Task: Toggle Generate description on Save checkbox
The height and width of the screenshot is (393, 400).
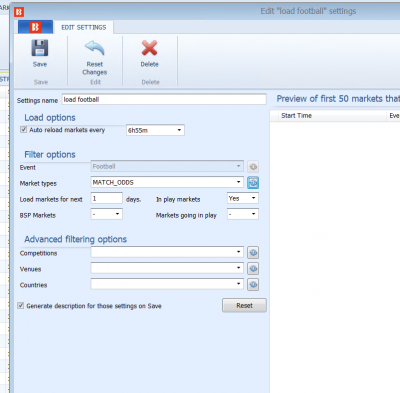Action: [21, 306]
